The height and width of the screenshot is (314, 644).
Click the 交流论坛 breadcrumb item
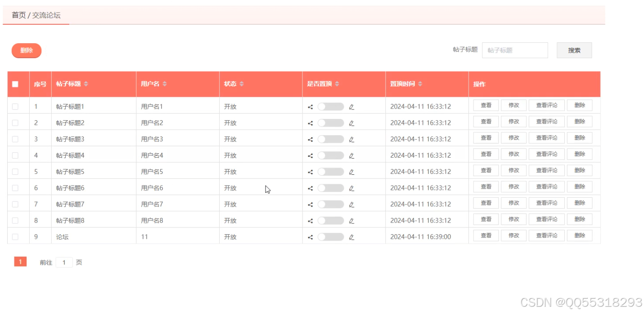46,15
